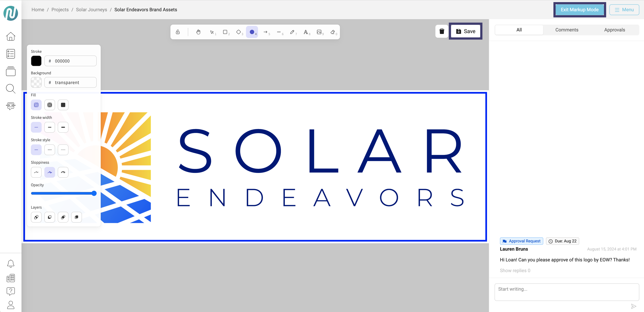Click the Save button
The width and height of the screenshot is (644, 312).
tap(466, 31)
